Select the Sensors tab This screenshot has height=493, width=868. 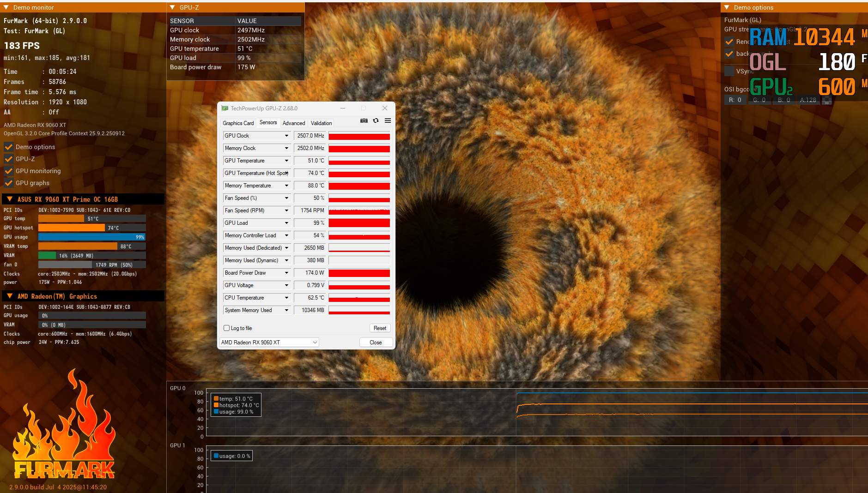point(268,122)
